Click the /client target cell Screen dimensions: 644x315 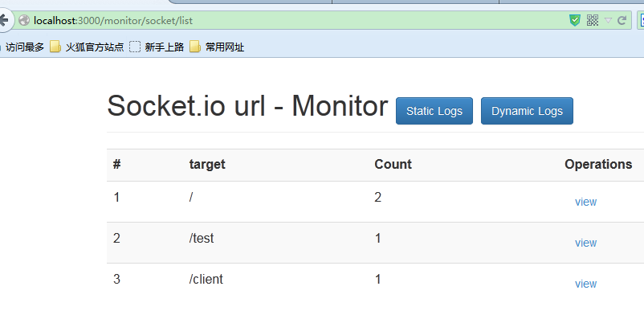[206, 279]
